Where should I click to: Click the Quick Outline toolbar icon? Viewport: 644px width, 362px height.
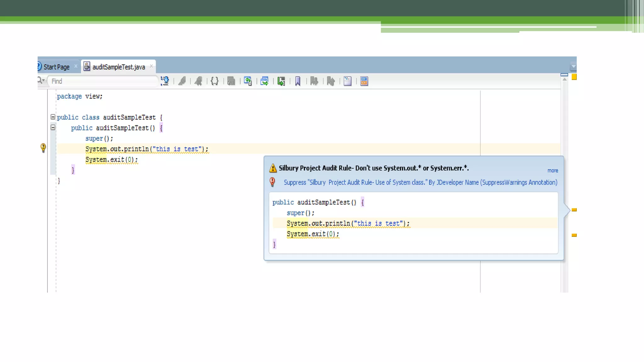click(347, 81)
